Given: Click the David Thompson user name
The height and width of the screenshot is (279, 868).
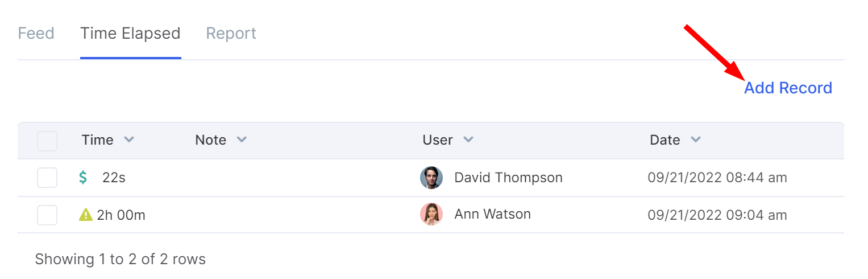Looking at the screenshot, I should tap(508, 178).
